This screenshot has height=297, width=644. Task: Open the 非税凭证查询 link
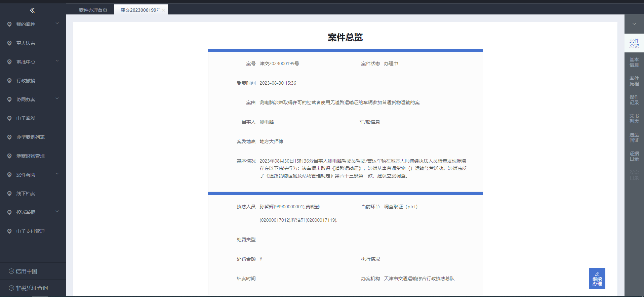pos(32,288)
